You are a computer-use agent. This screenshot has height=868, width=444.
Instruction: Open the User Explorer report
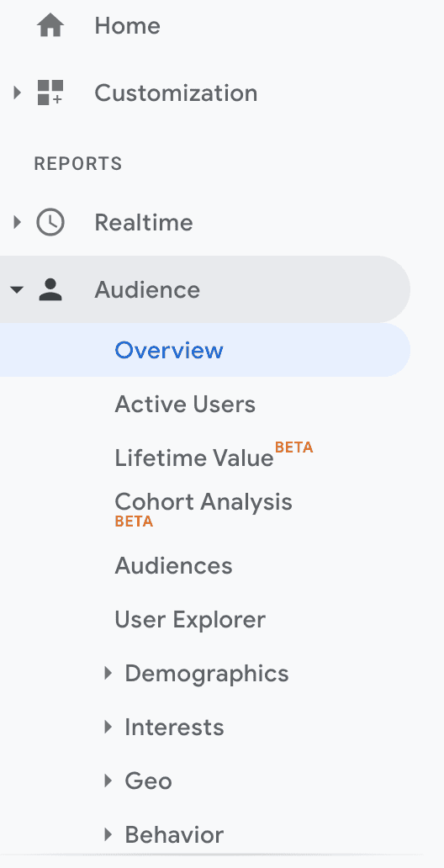[x=190, y=619]
